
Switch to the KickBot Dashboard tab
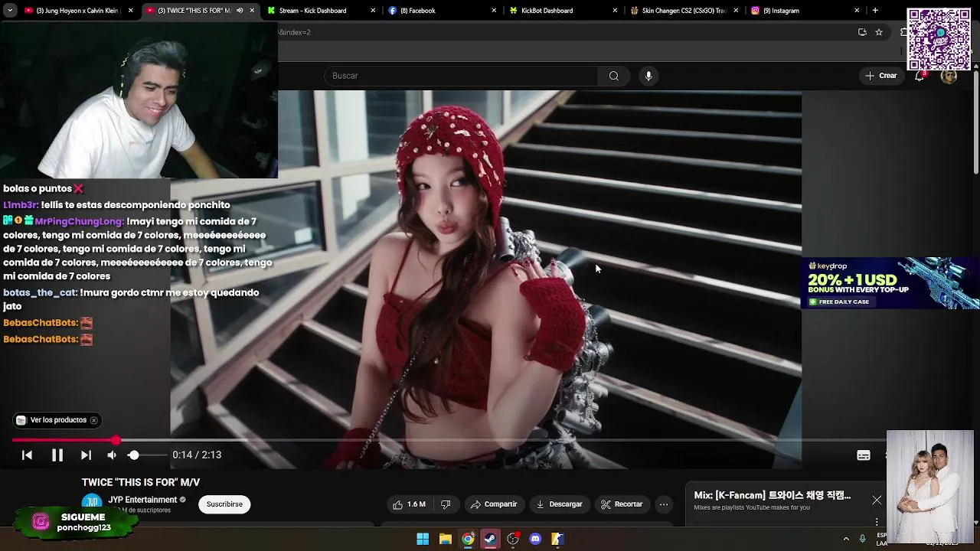pos(563,11)
